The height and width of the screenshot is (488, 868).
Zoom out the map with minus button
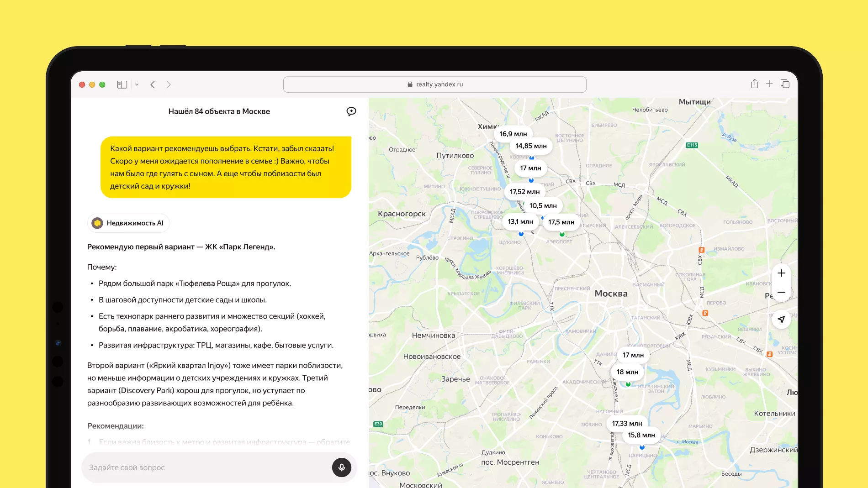781,292
